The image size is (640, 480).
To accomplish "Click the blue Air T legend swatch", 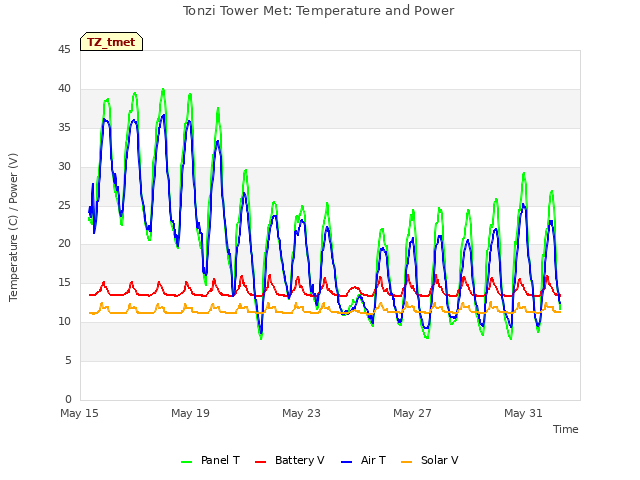I will point(346,461).
